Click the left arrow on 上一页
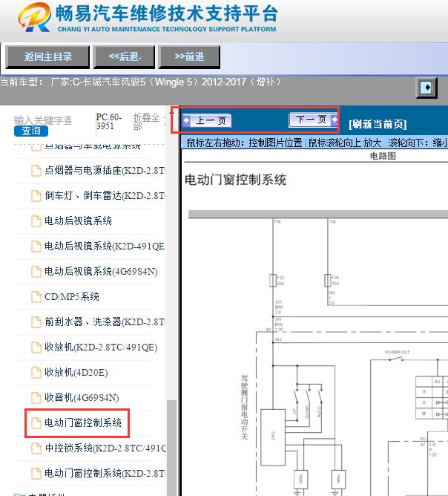 point(187,120)
